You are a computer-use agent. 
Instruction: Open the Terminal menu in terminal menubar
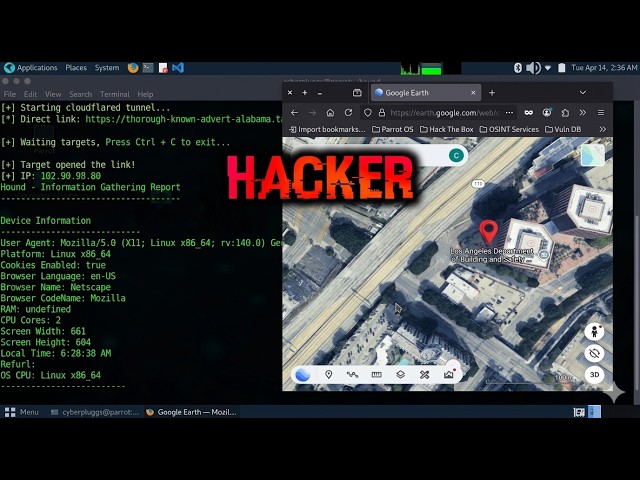pos(115,94)
